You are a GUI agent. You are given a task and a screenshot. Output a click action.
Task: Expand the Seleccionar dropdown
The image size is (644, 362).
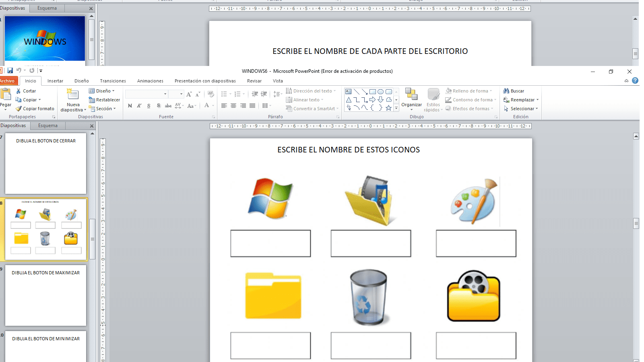[537, 109]
